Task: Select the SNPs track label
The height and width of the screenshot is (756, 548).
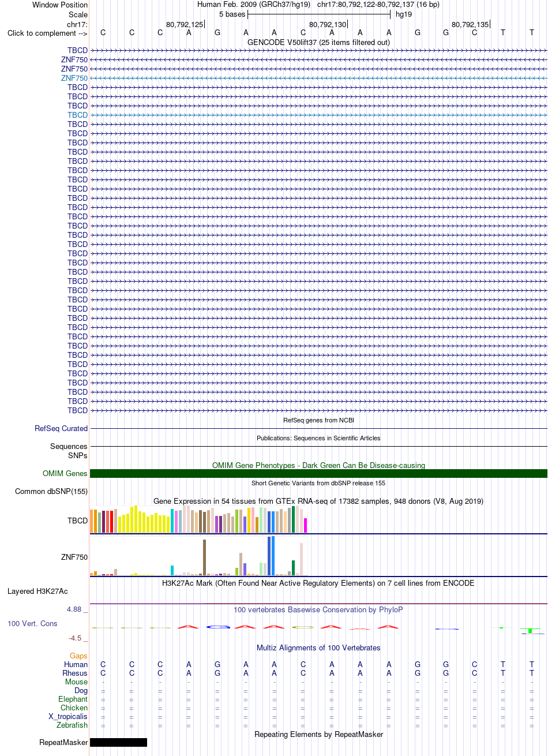Action: click(x=77, y=455)
